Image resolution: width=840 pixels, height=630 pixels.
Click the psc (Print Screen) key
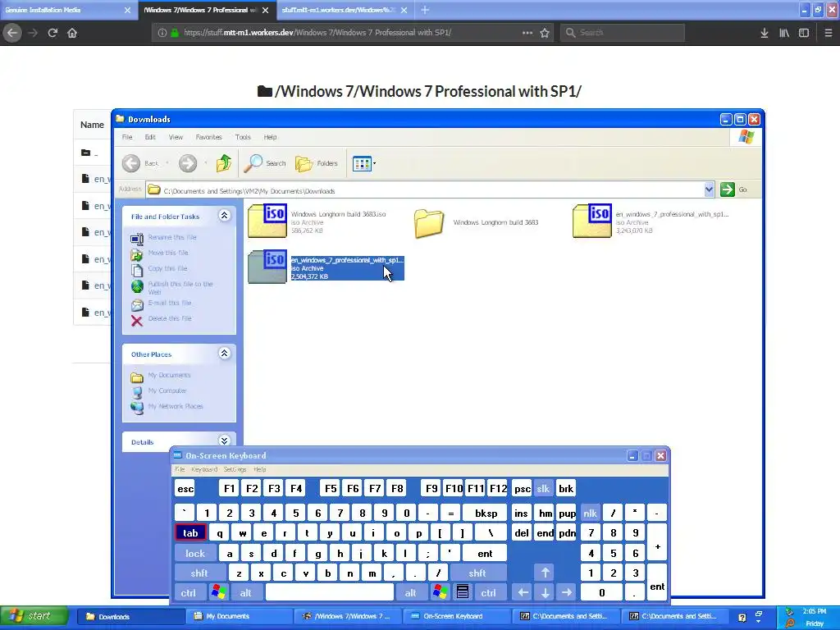(522, 489)
